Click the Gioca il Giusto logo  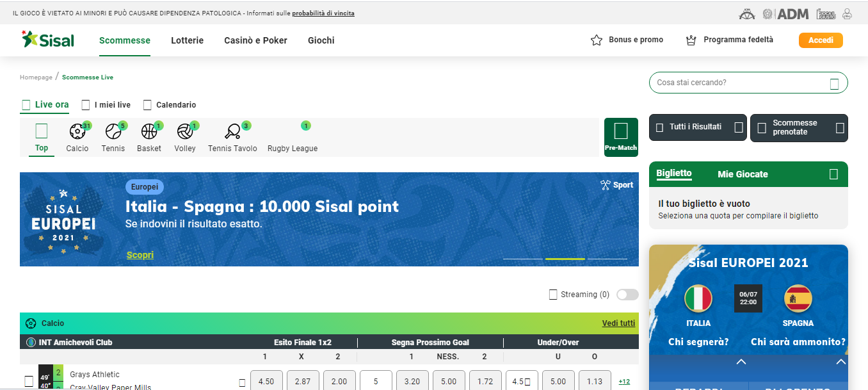click(x=826, y=13)
